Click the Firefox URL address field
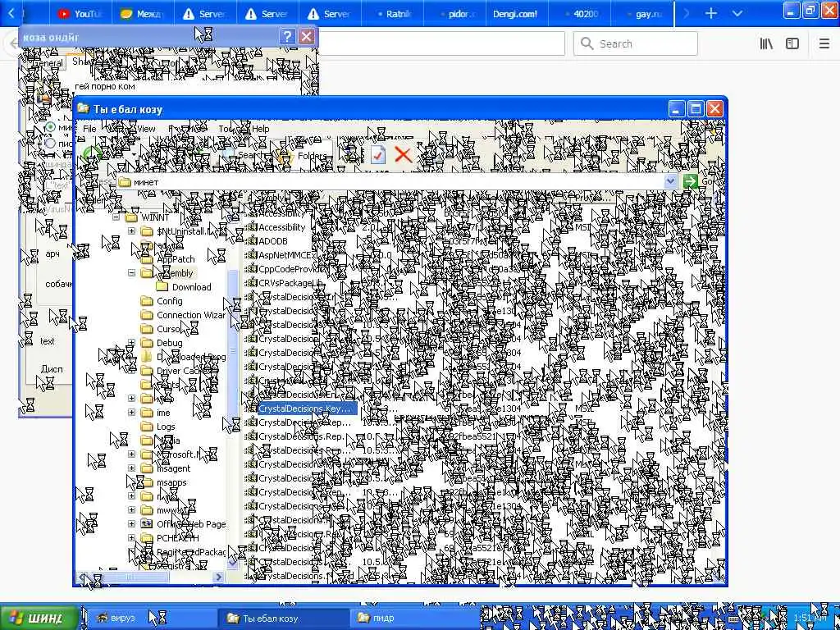840x630 pixels. 441,44
